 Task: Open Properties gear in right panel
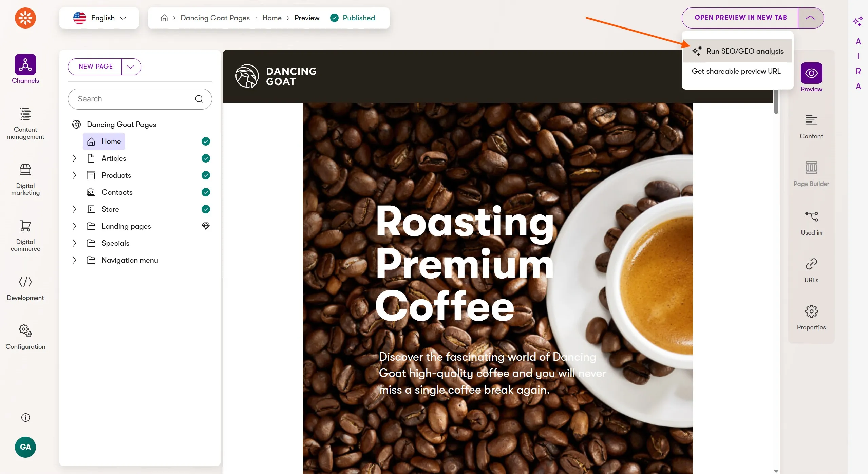(x=811, y=311)
